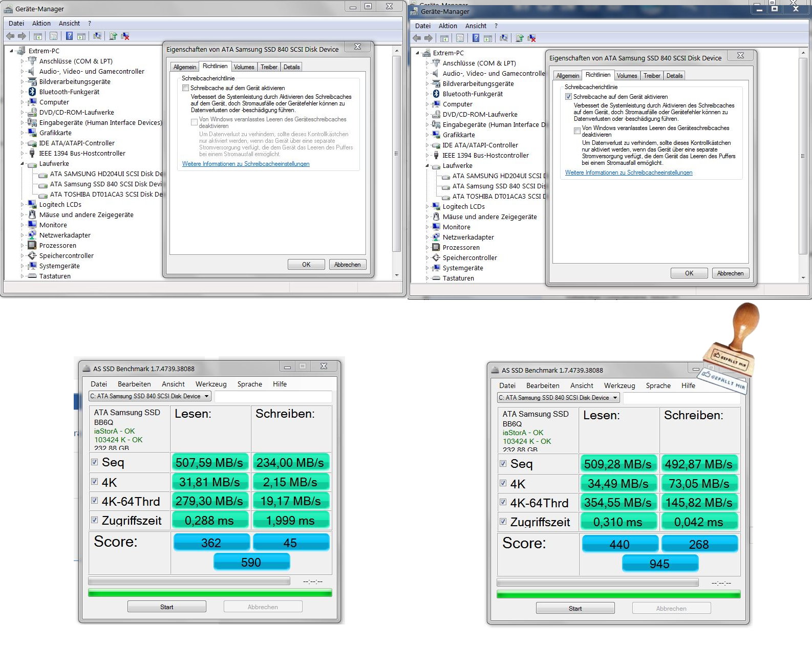Click Forward arrow in right Geräte-Manager toolbar

(428, 38)
